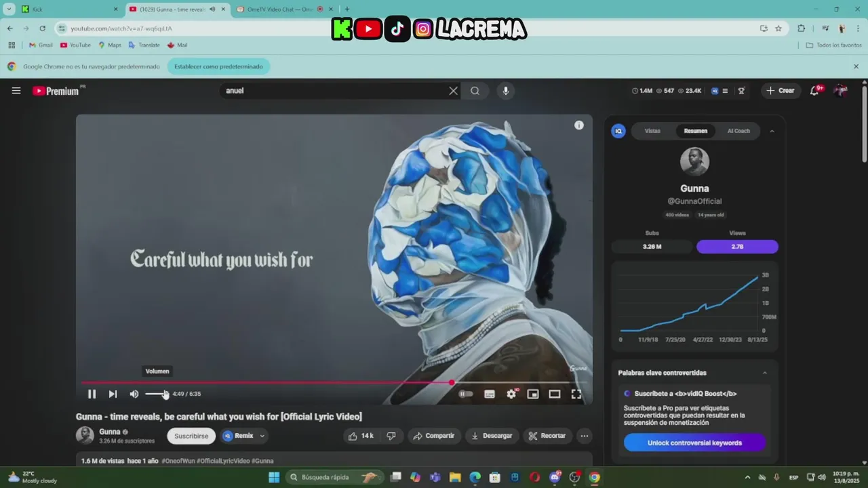
Task: Switch to the Kick browser tab
Action: (x=68, y=9)
